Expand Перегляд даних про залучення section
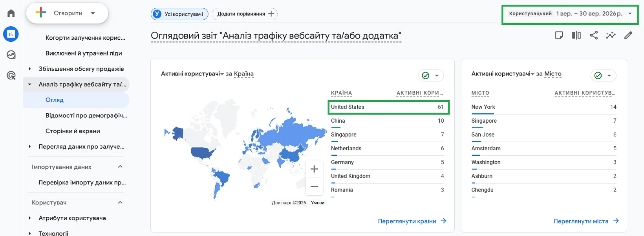Viewport: 644px width, 236px height. [x=30, y=147]
